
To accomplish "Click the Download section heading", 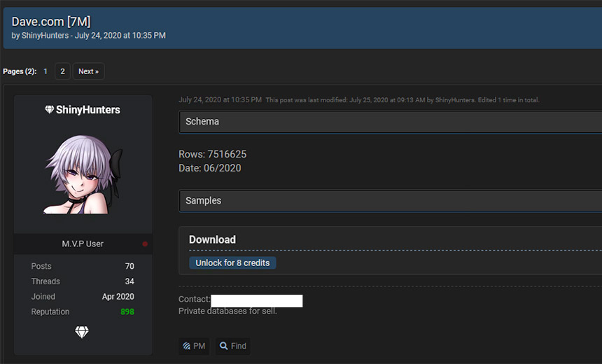I will coord(212,239).
